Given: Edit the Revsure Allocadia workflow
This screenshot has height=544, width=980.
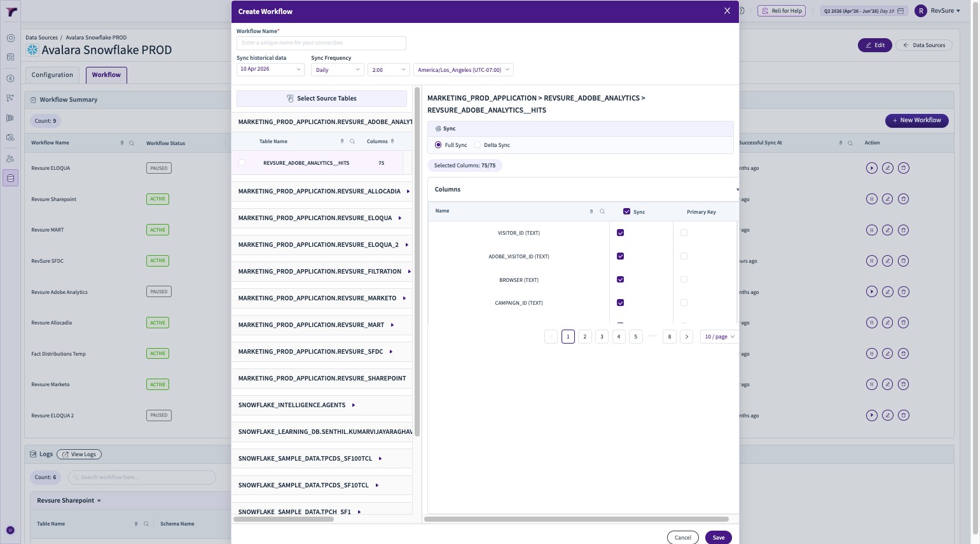Looking at the screenshot, I should [x=887, y=323].
